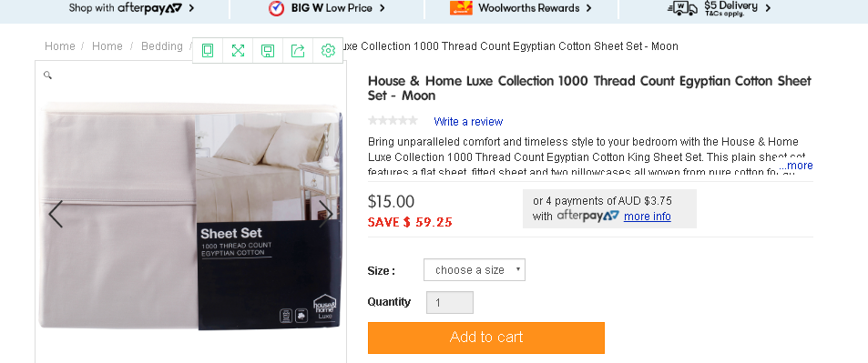
Task: Open Shop with Afterpay banner chevron
Action: pos(191,8)
